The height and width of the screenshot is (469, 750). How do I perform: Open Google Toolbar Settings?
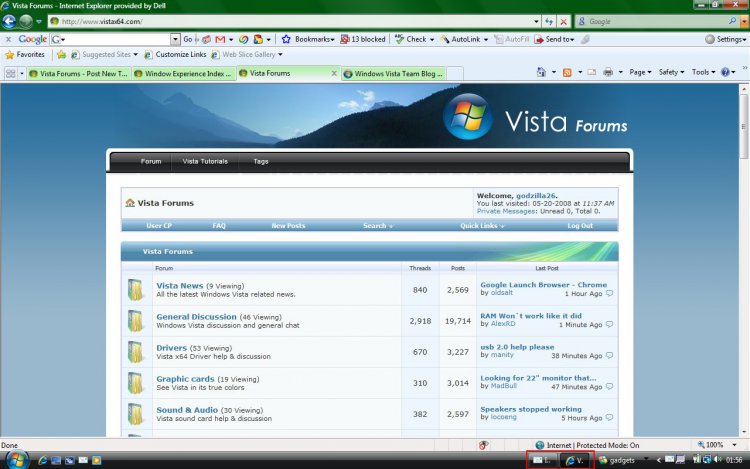[x=726, y=39]
